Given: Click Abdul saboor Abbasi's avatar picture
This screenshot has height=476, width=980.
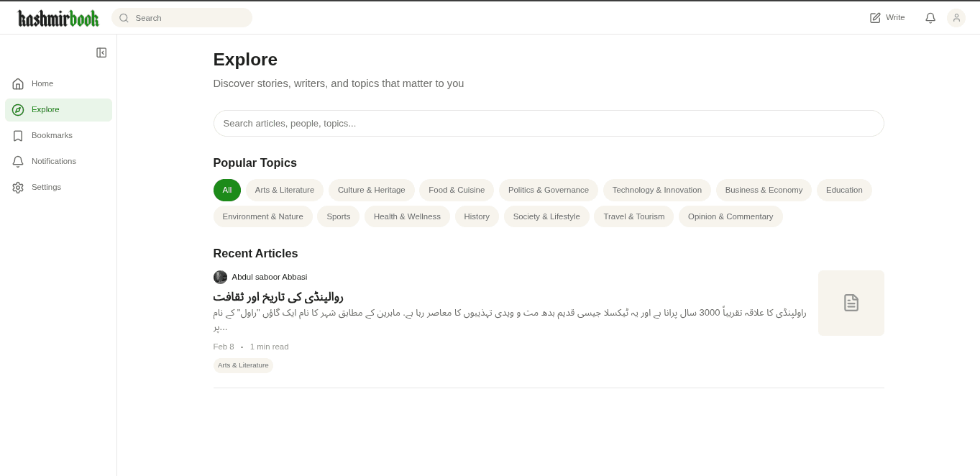Looking at the screenshot, I should click(220, 277).
